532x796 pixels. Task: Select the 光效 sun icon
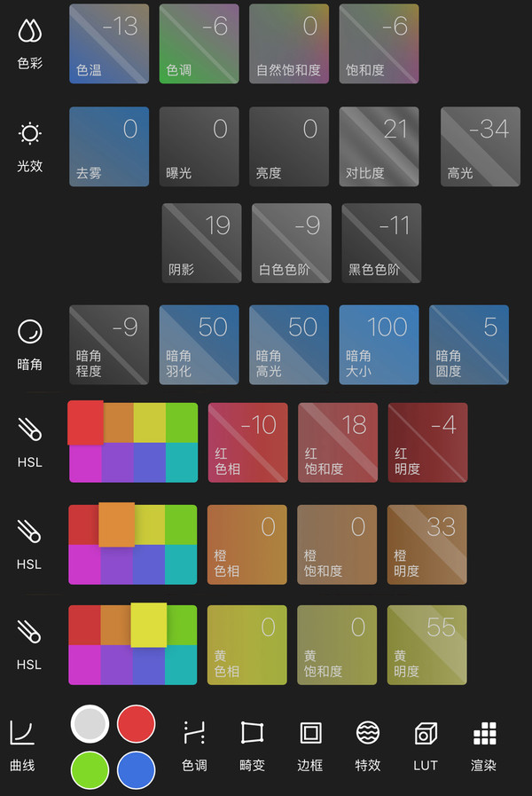[x=29, y=134]
